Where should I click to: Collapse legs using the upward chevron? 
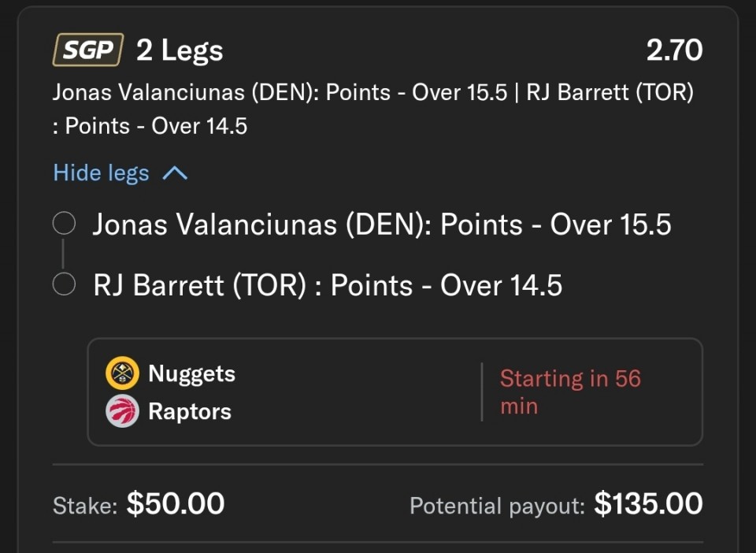click(x=175, y=173)
